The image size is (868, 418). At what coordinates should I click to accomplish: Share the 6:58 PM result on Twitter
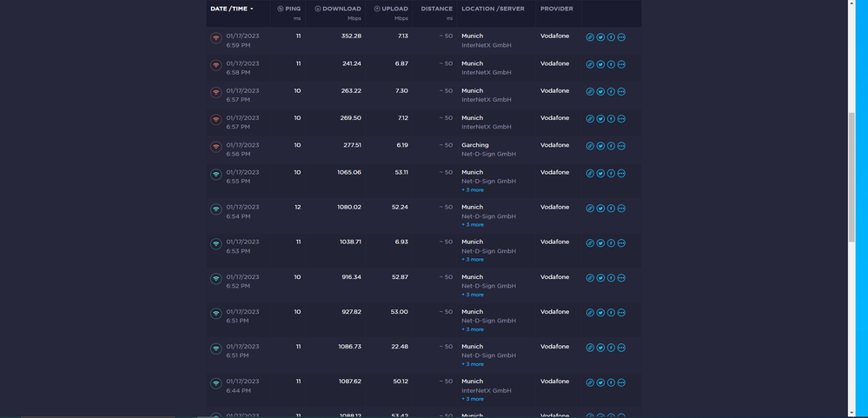(600, 64)
